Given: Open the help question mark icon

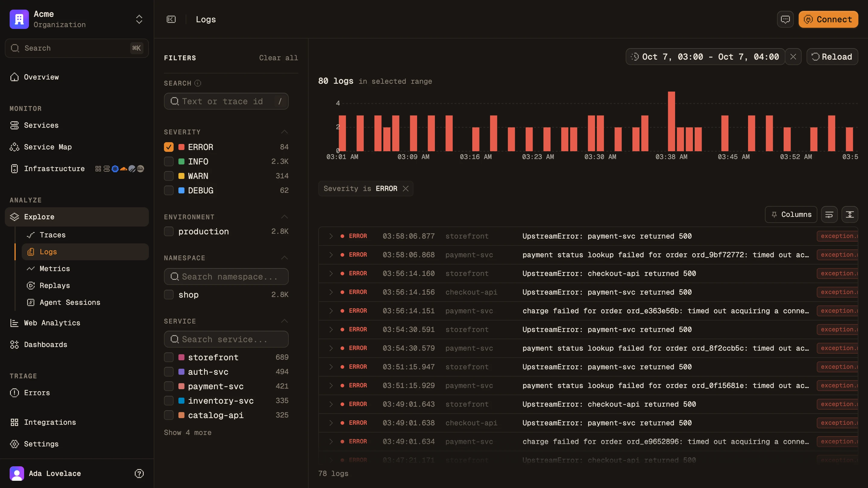Looking at the screenshot, I should pyautogui.click(x=139, y=474).
